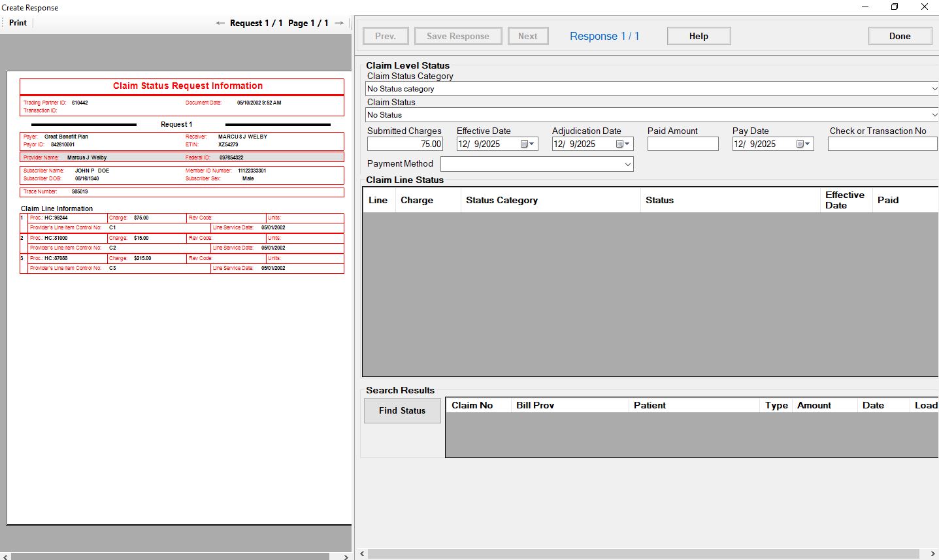Image resolution: width=939 pixels, height=560 pixels.
Task: Open the Adjudication Date calendar picker
Action: click(x=623, y=144)
